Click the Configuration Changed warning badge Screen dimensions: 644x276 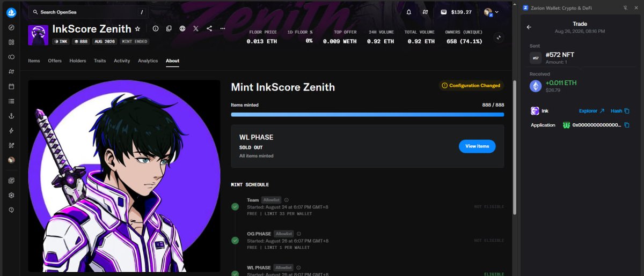[471, 85]
